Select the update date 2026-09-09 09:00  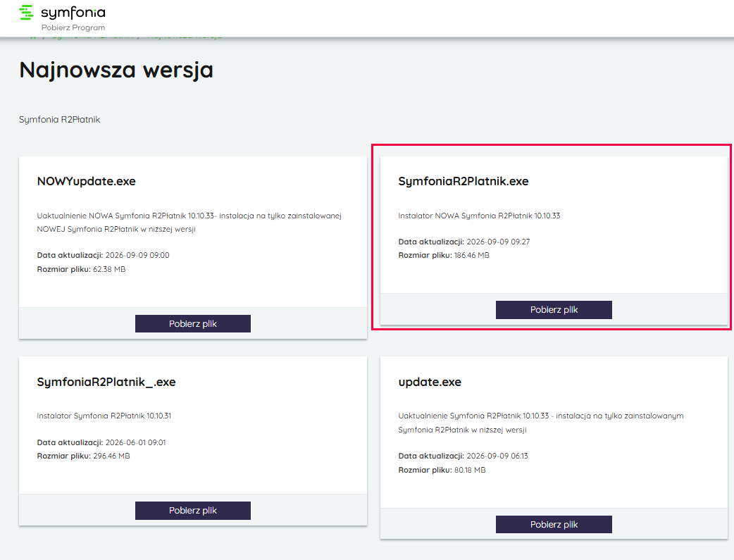point(137,255)
